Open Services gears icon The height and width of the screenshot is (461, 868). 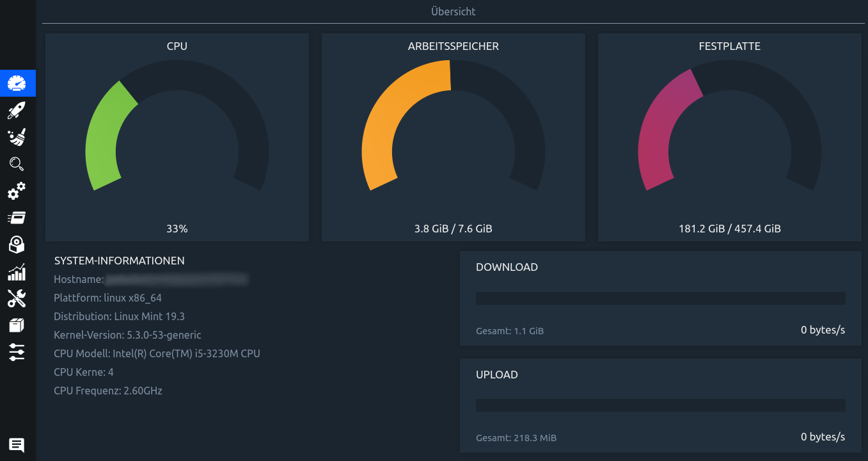[17, 191]
